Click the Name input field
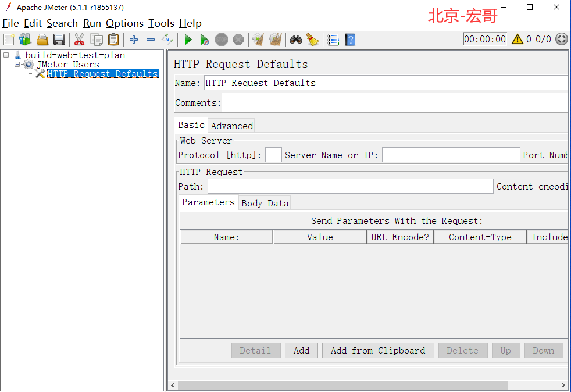Screen dimensions: 571x392 point(386,83)
